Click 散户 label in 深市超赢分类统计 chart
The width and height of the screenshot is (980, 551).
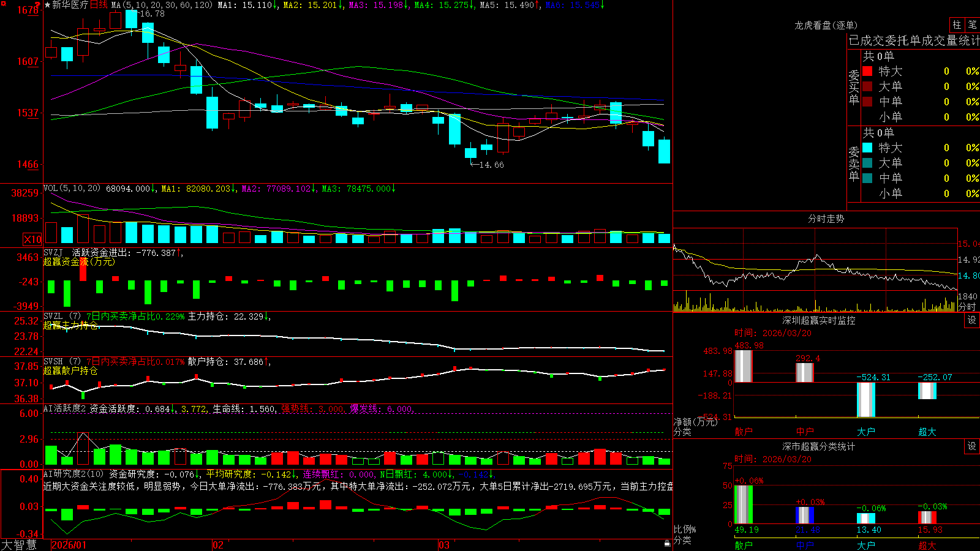[x=744, y=545]
